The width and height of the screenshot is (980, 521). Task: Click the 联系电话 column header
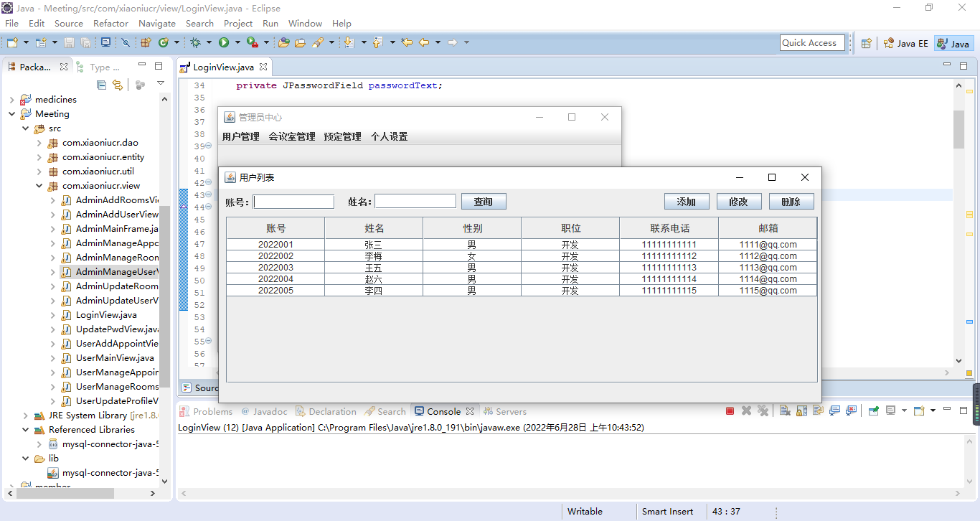coord(669,228)
